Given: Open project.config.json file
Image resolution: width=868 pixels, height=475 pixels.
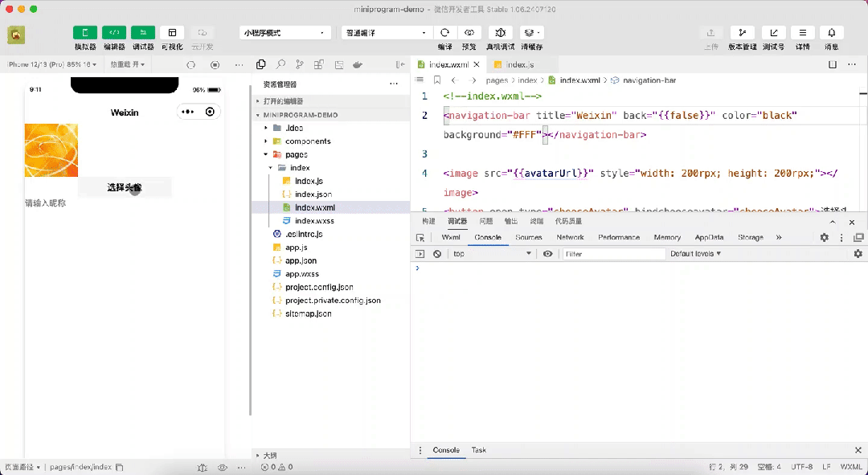Looking at the screenshot, I should pyautogui.click(x=330, y=287).
